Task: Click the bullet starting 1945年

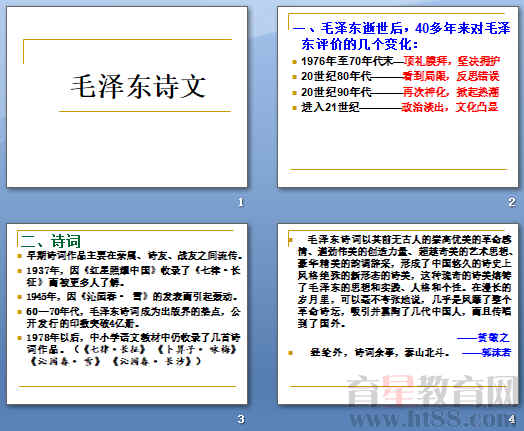Action: pyautogui.click(x=132, y=296)
